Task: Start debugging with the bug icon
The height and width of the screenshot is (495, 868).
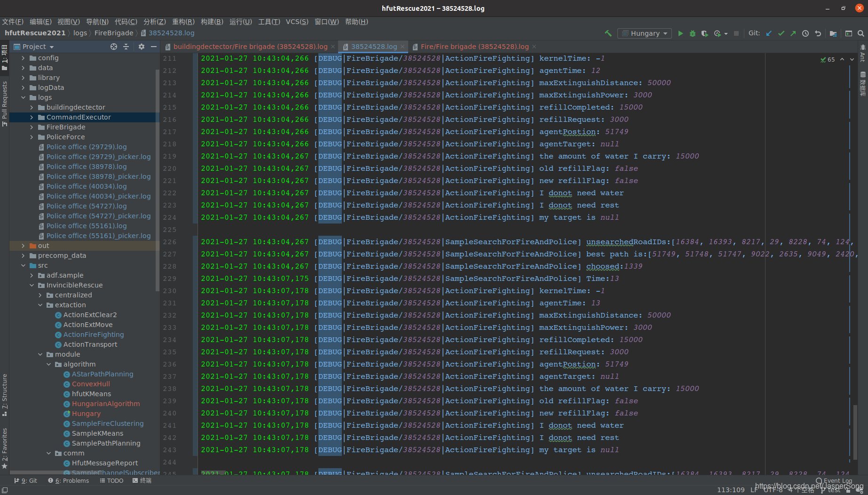Action: click(692, 33)
